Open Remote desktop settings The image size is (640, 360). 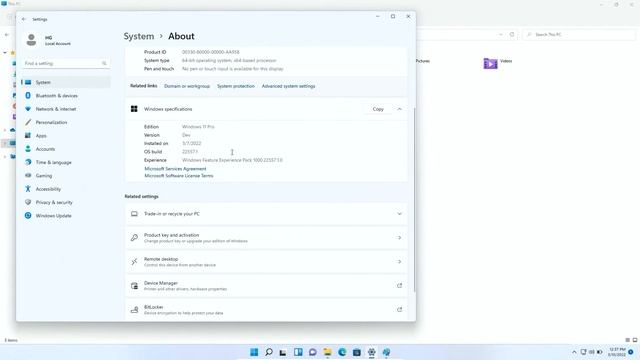(266, 262)
